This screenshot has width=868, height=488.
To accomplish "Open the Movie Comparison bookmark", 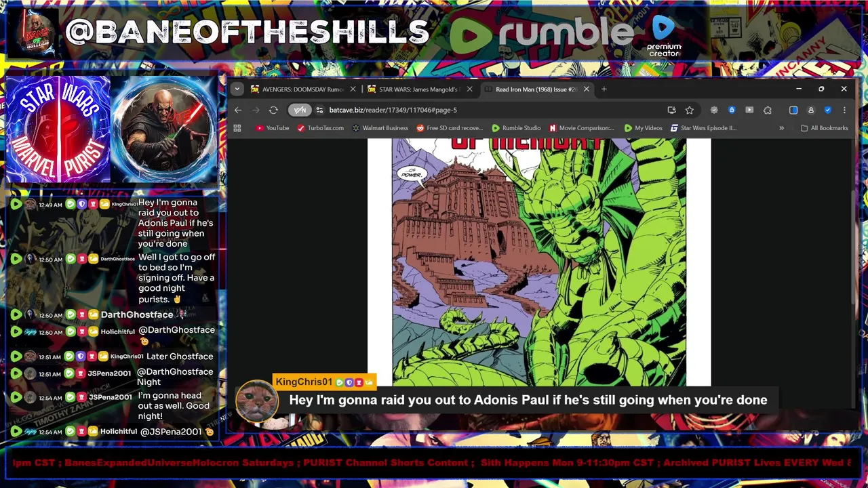I will pos(582,128).
